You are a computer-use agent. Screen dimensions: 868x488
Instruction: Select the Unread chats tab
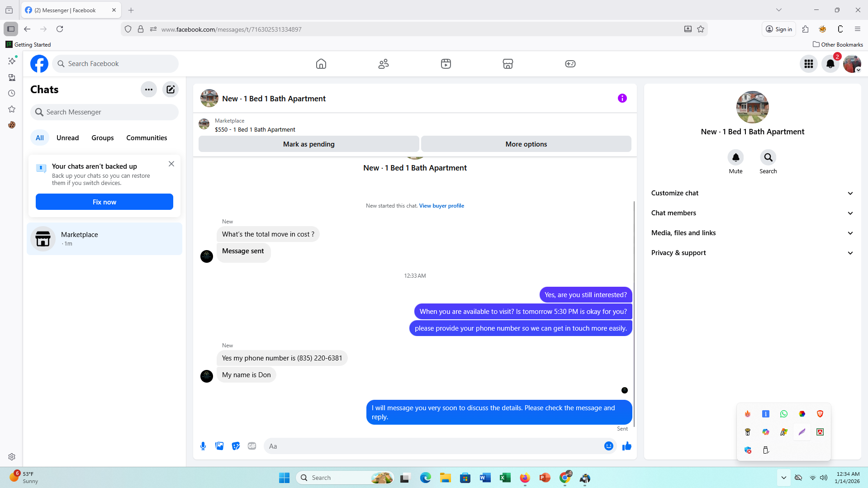click(x=67, y=138)
